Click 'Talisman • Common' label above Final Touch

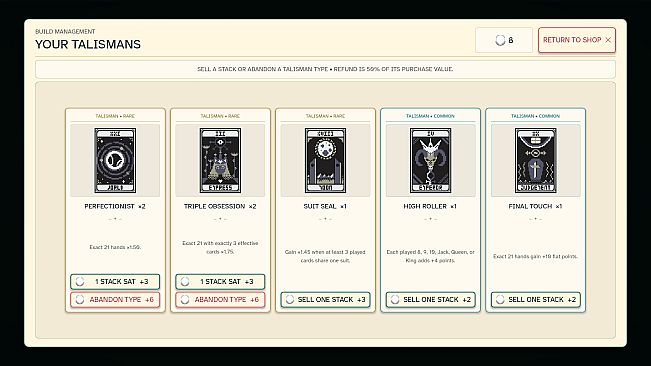tap(536, 116)
